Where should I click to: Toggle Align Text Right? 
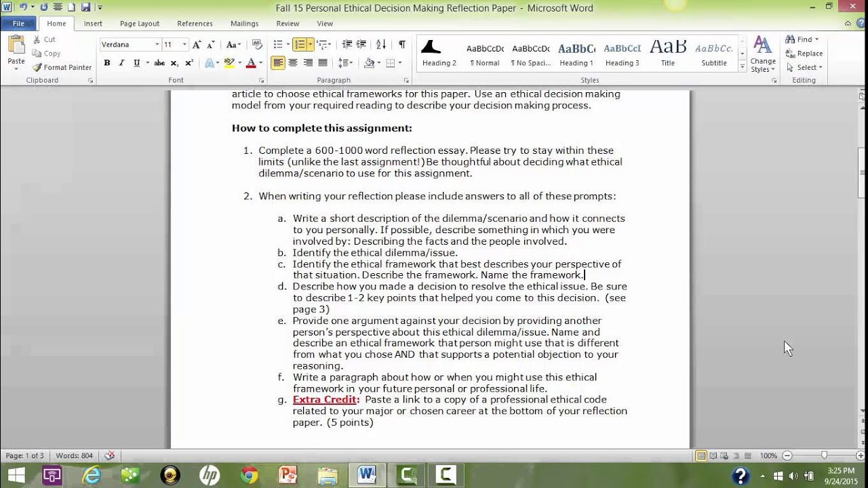pos(308,63)
